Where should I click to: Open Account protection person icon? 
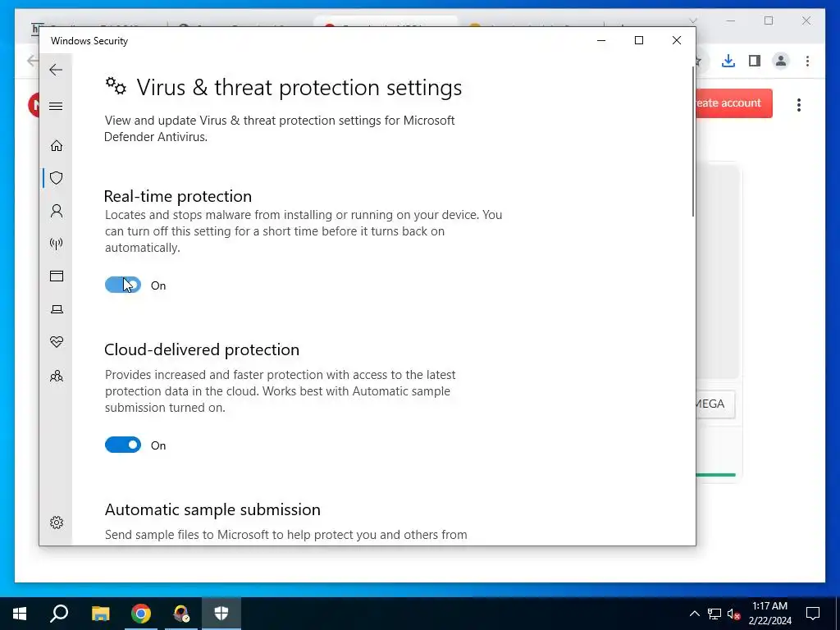click(57, 211)
